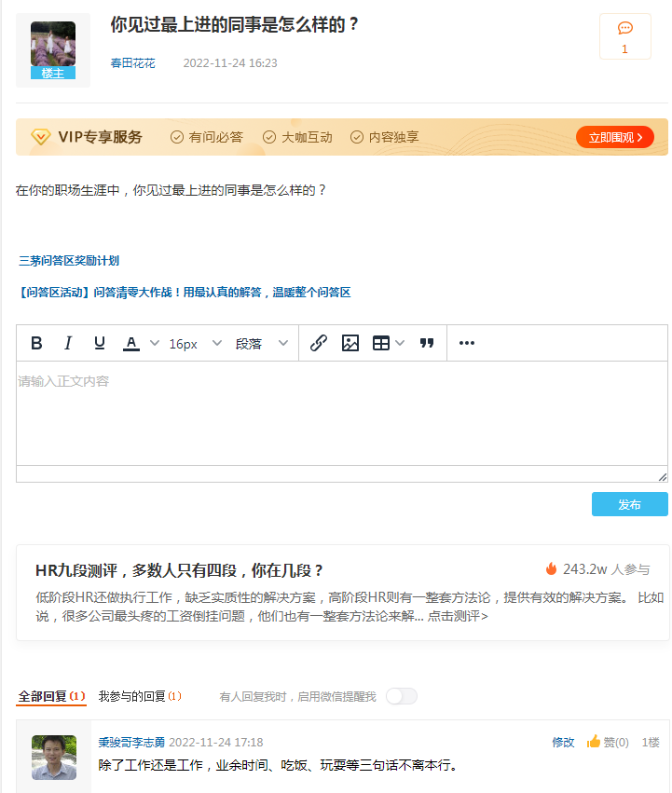Click the 243.2w 人参与 count text

tap(606, 569)
